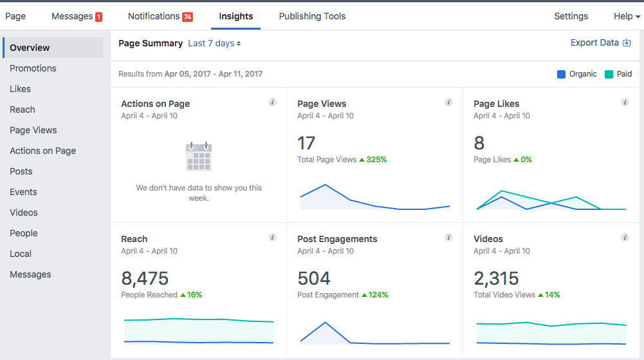Click the Reach area chart
The image size is (644, 360).
[x=199, y=330]
